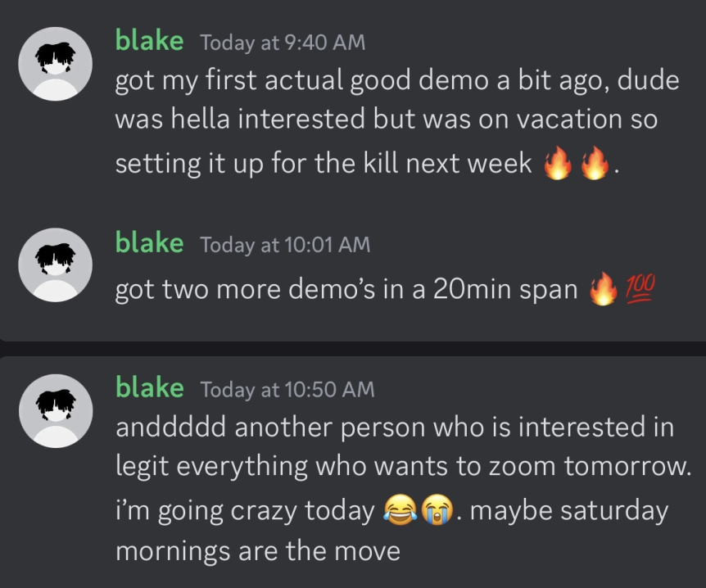Click the first fire emoji after 'next week'

pos(558,165)
